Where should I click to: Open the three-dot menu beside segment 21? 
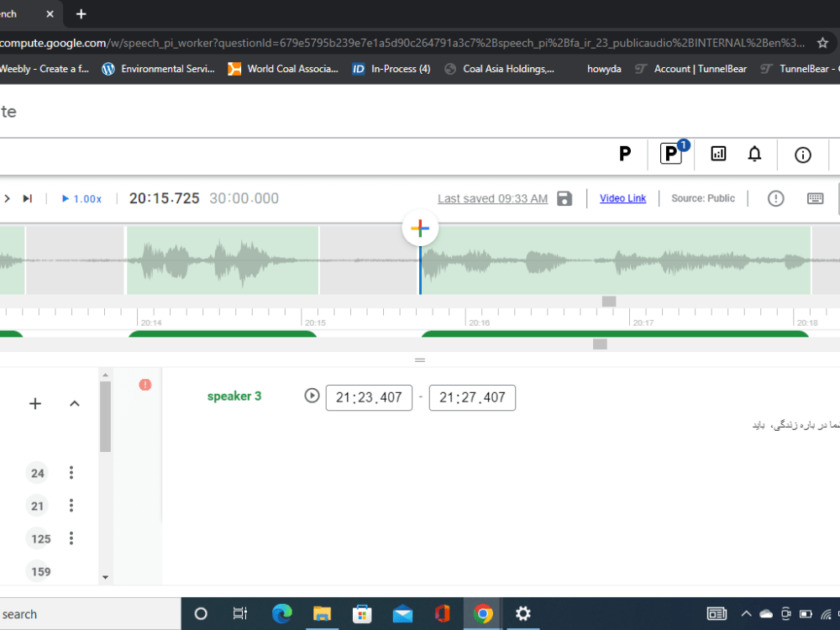[x=71, y=506]
